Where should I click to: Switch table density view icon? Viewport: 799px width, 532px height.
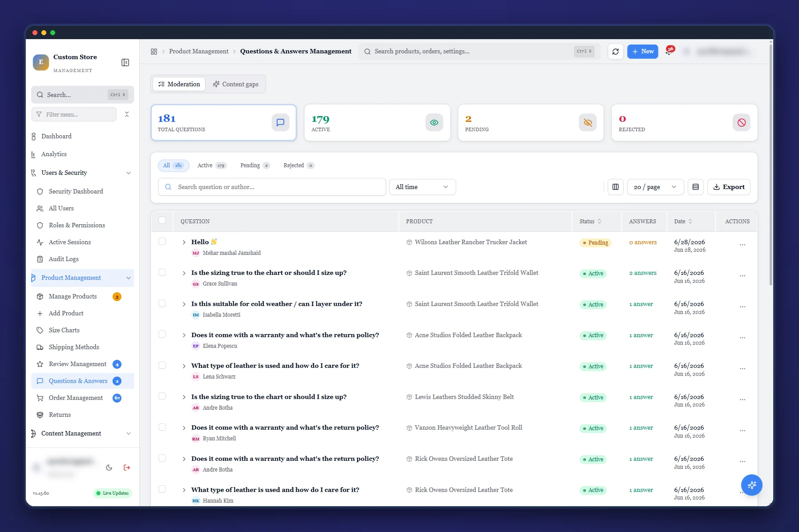coord(695,187)
